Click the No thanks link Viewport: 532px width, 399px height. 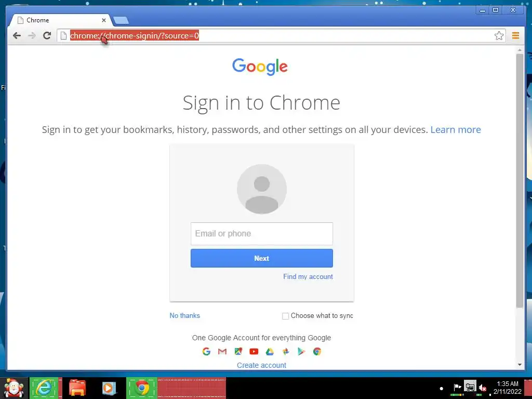click(184, 315)
